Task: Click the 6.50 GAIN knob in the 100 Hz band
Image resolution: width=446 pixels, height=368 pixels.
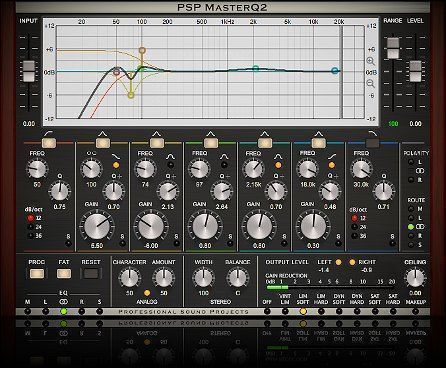Action: (x=97, y=226)
